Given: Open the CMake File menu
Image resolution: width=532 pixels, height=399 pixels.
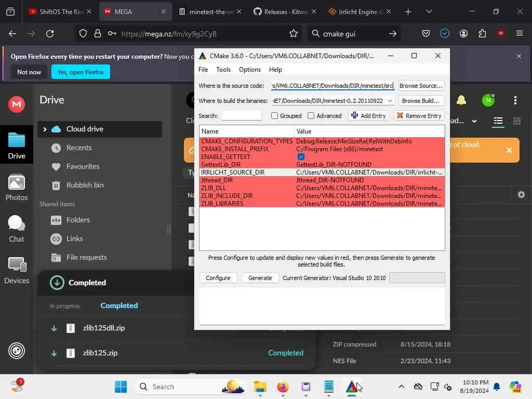Looking at the screenshot, I should pyautogui.click(x=203, y=70).
